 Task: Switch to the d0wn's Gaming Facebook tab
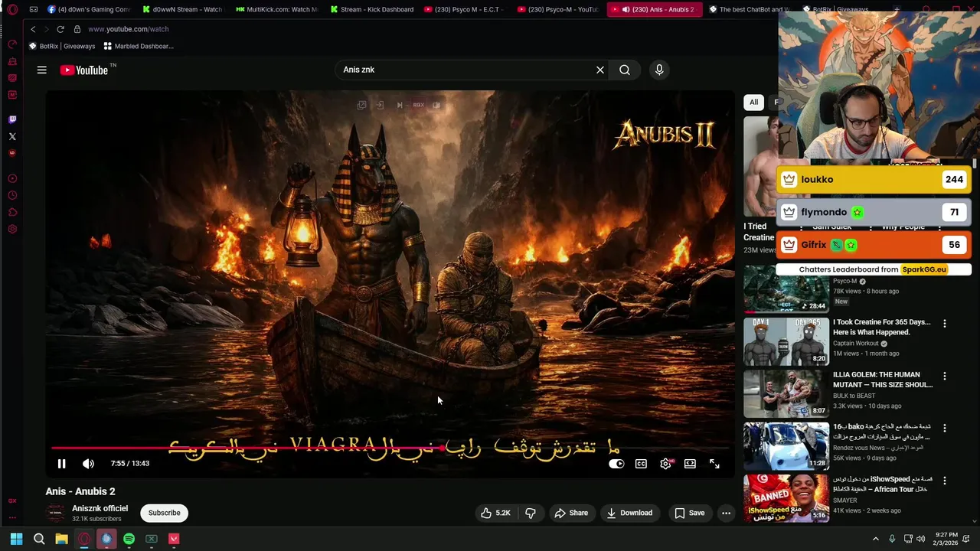[x=88, y=9]
